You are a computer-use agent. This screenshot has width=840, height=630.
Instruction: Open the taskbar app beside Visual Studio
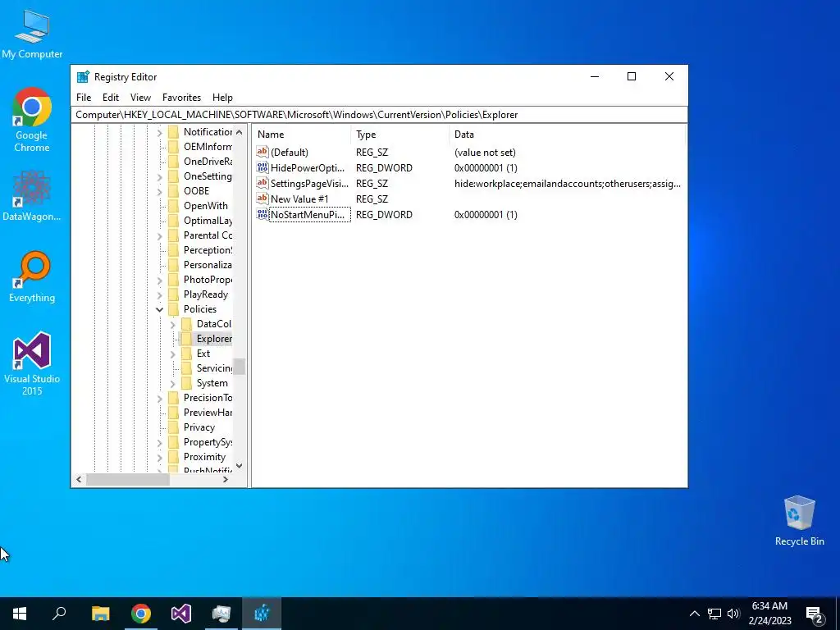tap(221, 614)
